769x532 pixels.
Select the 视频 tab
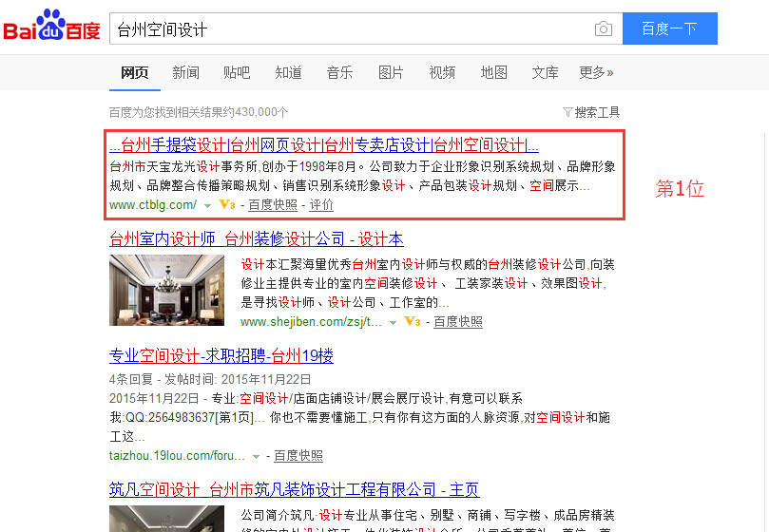click(442, 72)
